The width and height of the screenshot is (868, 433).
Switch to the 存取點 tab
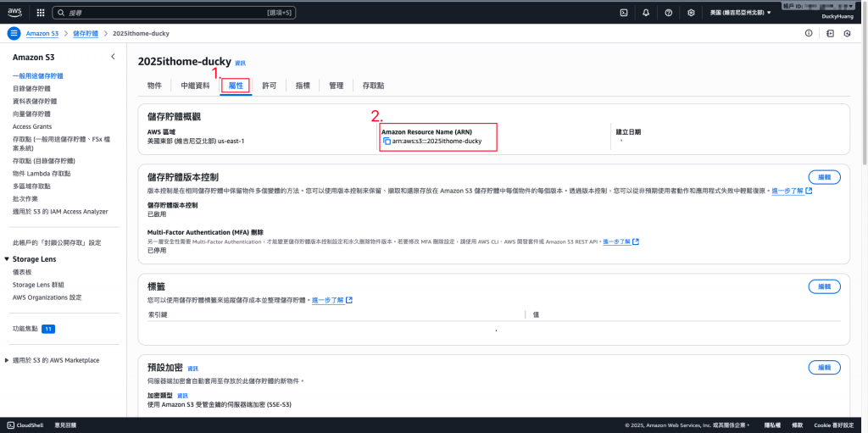374,86
